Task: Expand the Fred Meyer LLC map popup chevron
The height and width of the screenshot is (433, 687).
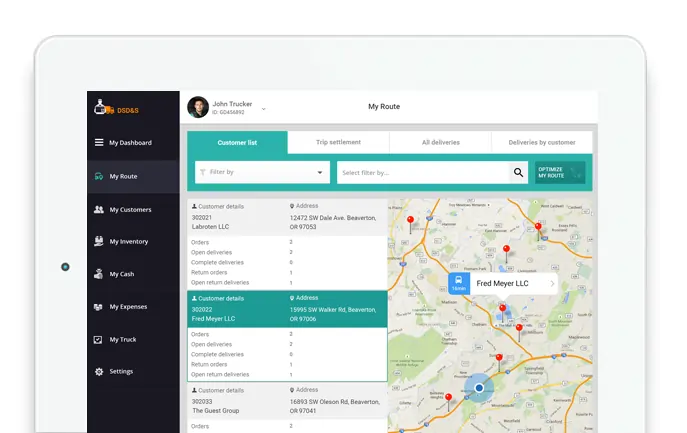Action: pyautogui.click(x=552, y=284)
